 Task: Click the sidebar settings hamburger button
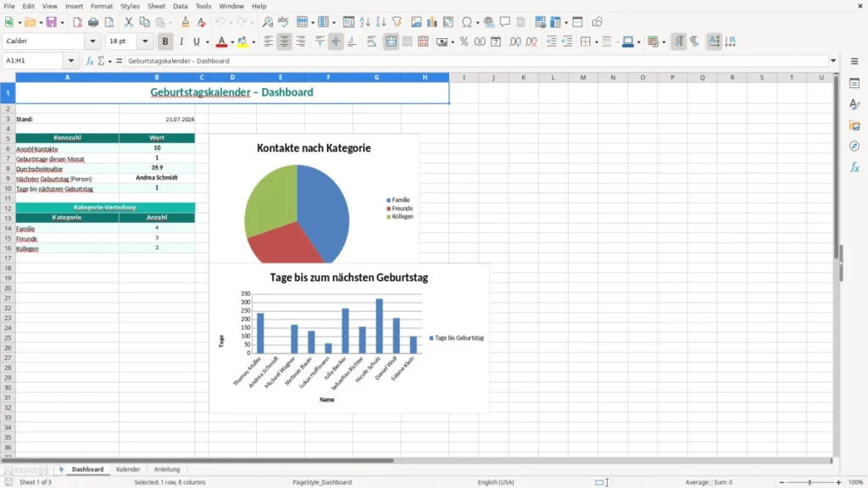pyautogui.click(x=854, y=61)
